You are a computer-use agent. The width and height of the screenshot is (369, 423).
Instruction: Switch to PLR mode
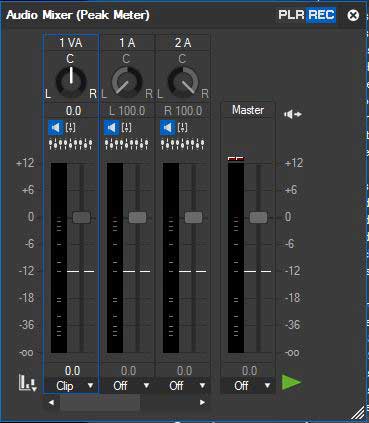(x=291, y=15)
